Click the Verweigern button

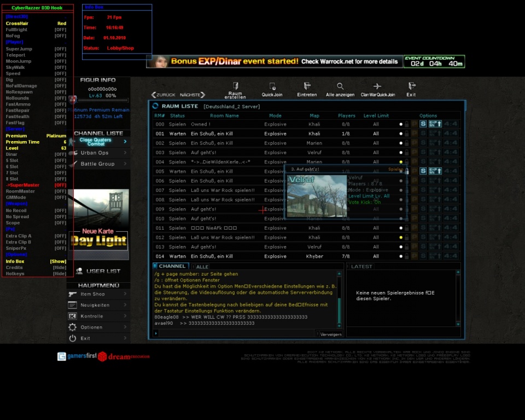pos(330,334)
